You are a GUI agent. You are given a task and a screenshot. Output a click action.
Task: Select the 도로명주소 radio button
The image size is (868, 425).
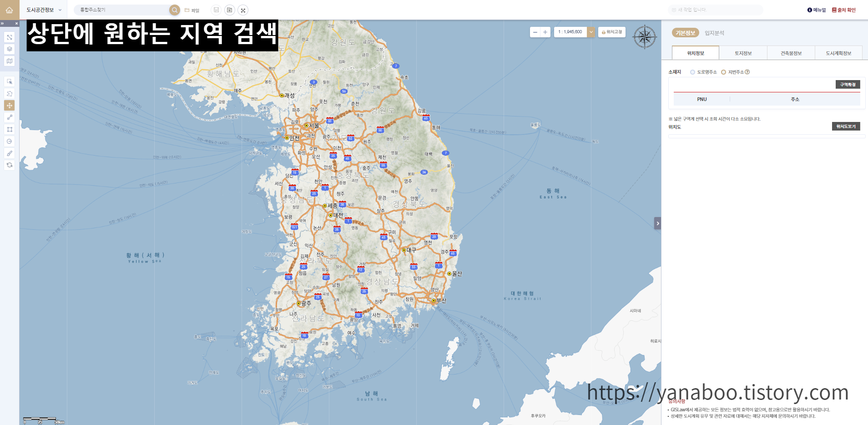pos(692,72)
